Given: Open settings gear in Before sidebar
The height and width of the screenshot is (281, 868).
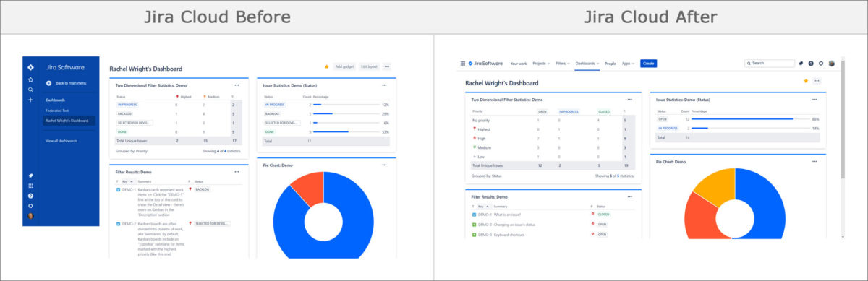Looking at the screenshot, I should 30,206.
